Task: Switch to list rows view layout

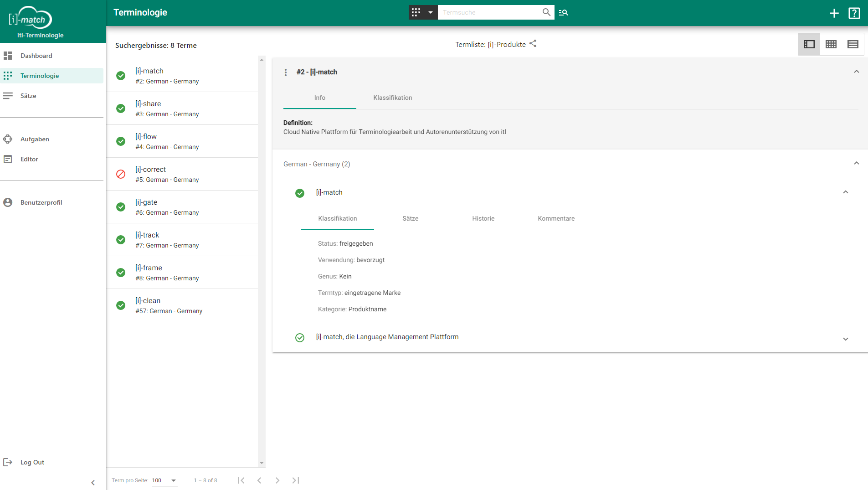Action: [x=853, y=44]
